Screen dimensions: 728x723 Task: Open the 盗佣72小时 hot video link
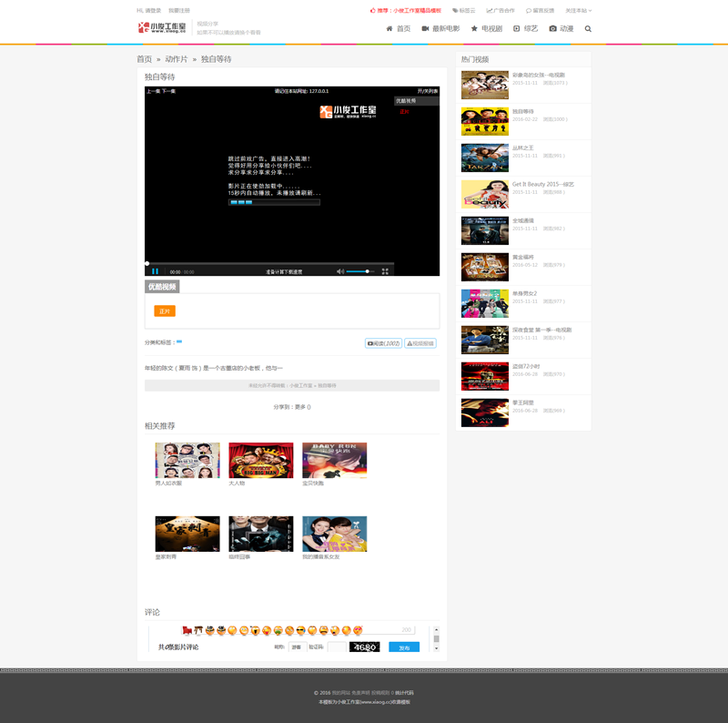click(x=526, y=367)
